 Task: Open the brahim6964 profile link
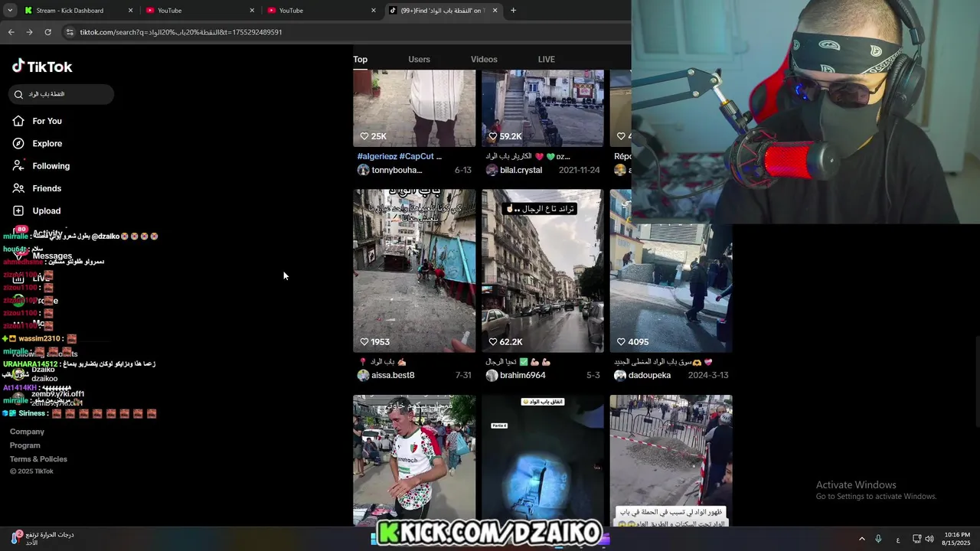click(522, 375)
